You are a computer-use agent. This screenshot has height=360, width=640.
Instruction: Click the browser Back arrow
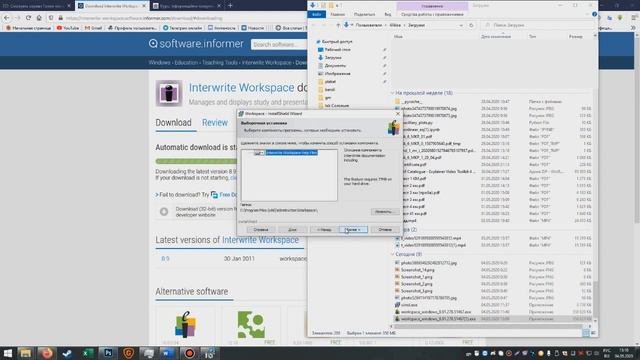coord(7,18)
